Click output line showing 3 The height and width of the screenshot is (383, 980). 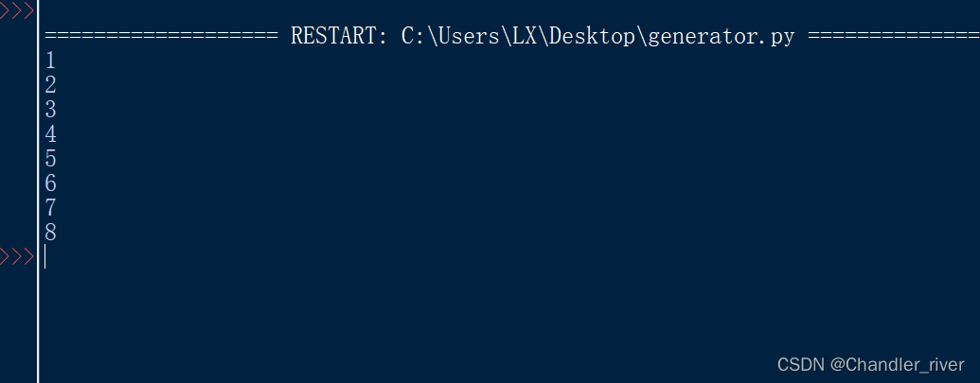pyautogui.click(x=51, y=111)
